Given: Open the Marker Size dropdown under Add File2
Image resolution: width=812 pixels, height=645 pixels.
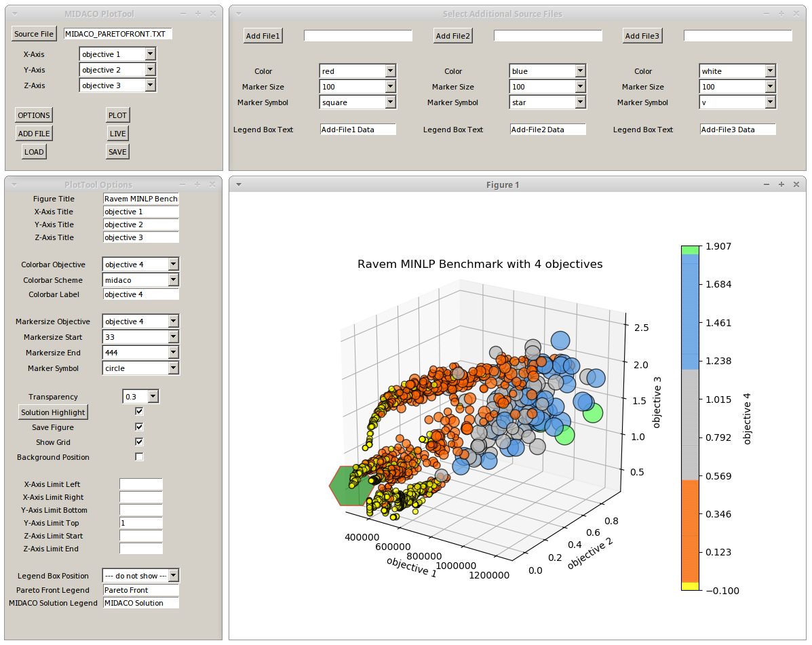Looking at the screenshot, I should 548,87.
